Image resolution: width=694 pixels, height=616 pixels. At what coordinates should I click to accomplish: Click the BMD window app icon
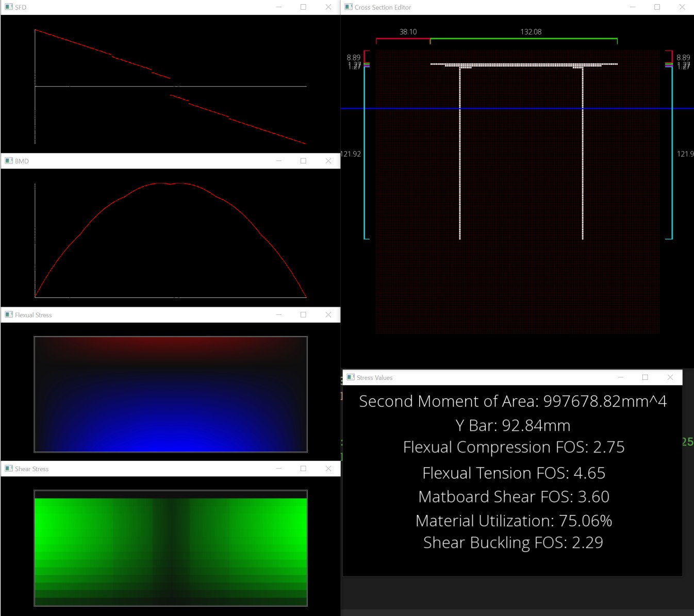(x=9, y=161)
